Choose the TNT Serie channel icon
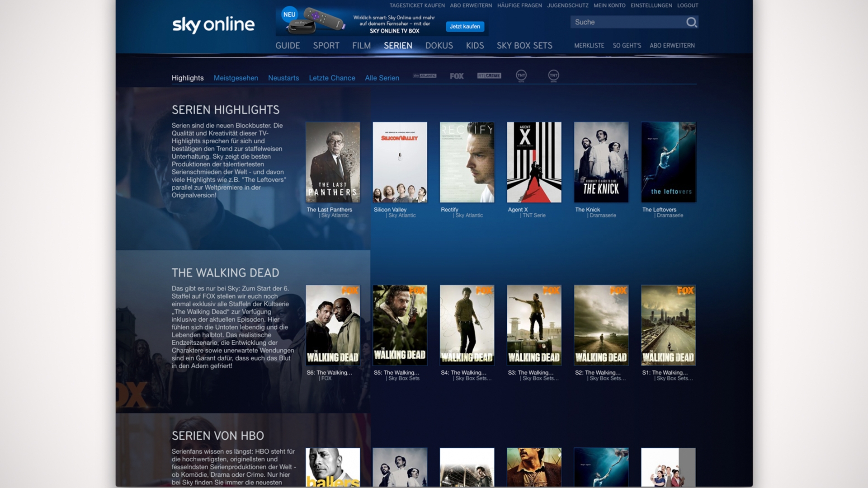 [x=554, y=75]
